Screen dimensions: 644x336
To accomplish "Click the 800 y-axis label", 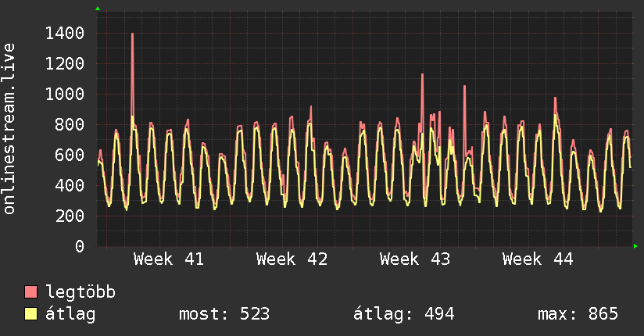I will point(70,124).
